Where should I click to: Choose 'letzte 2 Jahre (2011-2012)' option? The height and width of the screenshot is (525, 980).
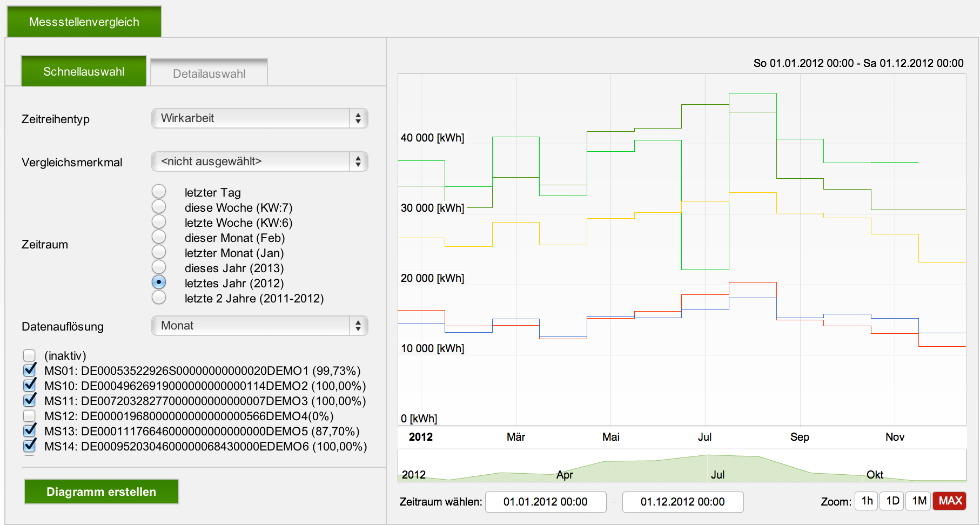coord(159,298)
